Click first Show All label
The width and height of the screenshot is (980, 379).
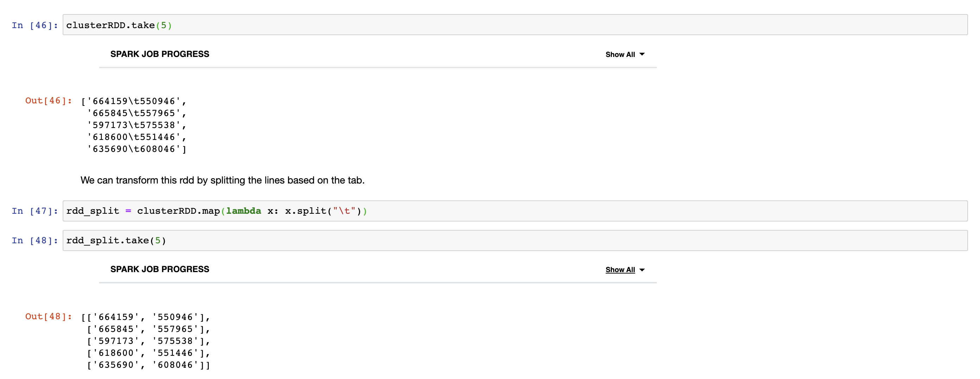[x=620, y=54]
